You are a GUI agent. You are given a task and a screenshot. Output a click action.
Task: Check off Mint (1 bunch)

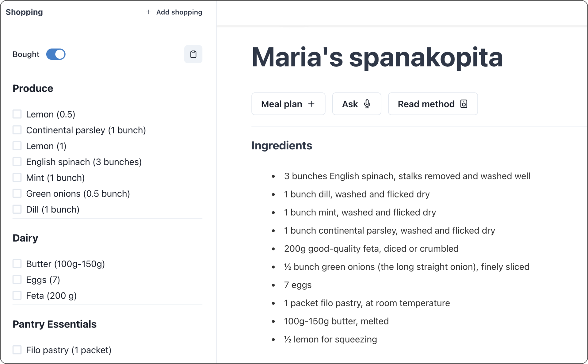click(x=17, y=178)
